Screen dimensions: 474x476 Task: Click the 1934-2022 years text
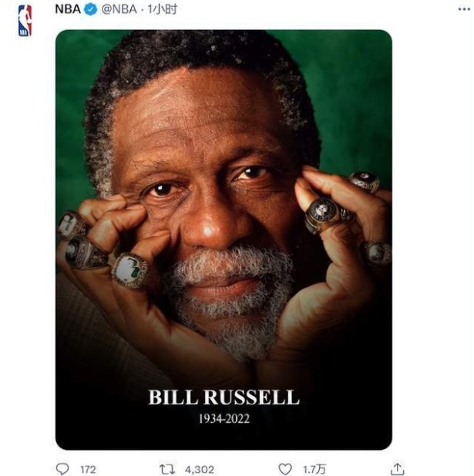coord(224,420)
